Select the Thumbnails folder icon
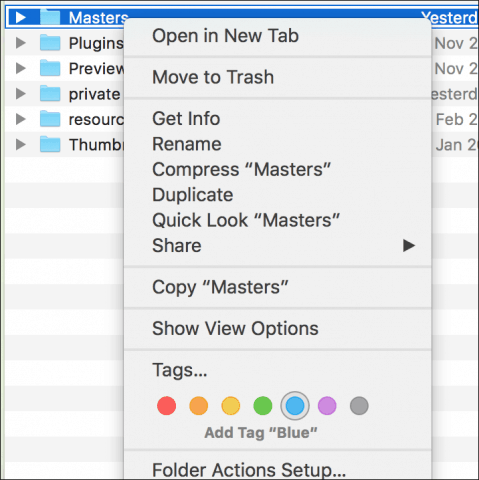This screenshot has height=480, width=479. pyautogui.click(x=50, y=144)
